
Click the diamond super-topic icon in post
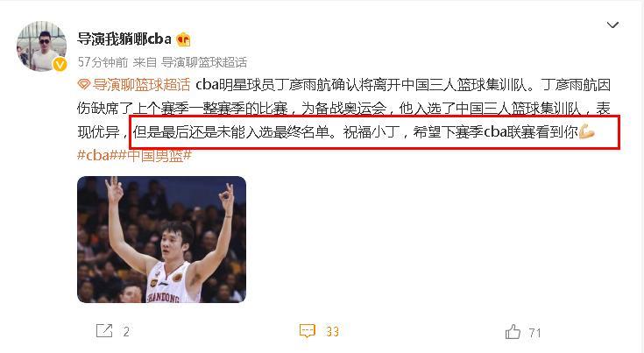pos(83,85)
